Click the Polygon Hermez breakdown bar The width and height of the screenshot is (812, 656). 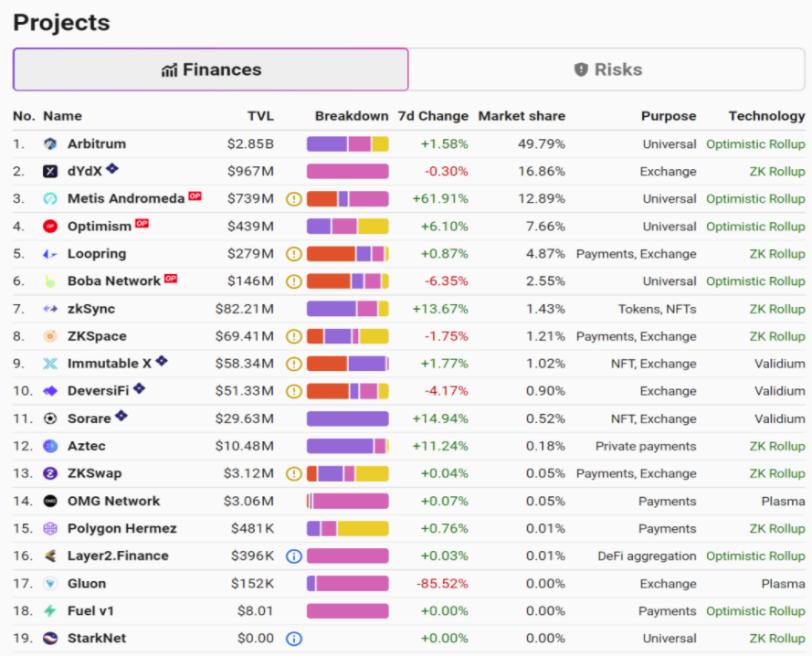pyautogui.click(x=347, y=528)
